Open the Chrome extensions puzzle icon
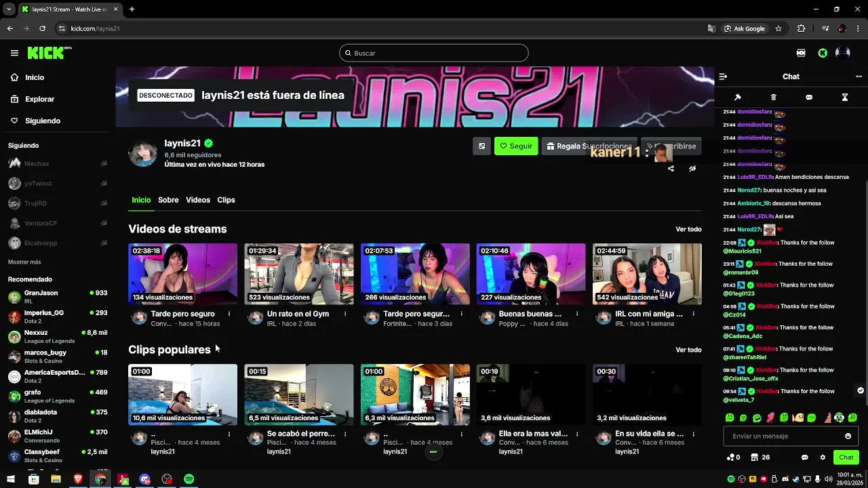This screenshot has width=868, height=488. tap(802, 28)
